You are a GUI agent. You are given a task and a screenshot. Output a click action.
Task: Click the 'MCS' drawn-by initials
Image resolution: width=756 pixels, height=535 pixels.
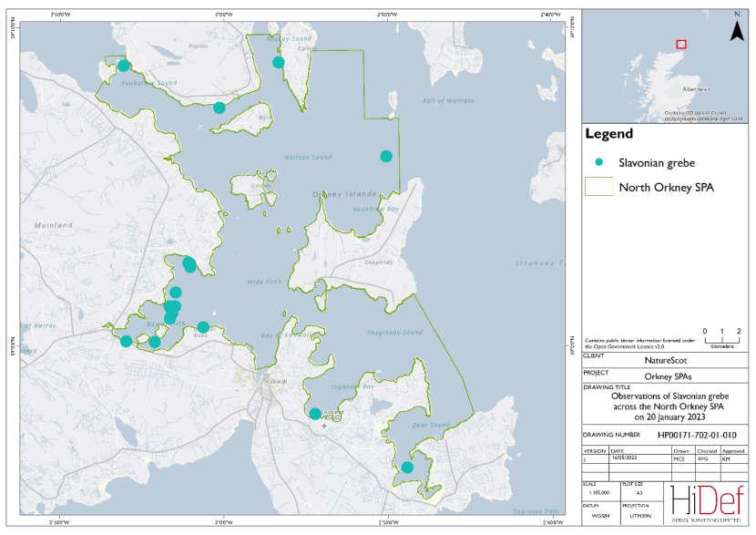(679, 459)
